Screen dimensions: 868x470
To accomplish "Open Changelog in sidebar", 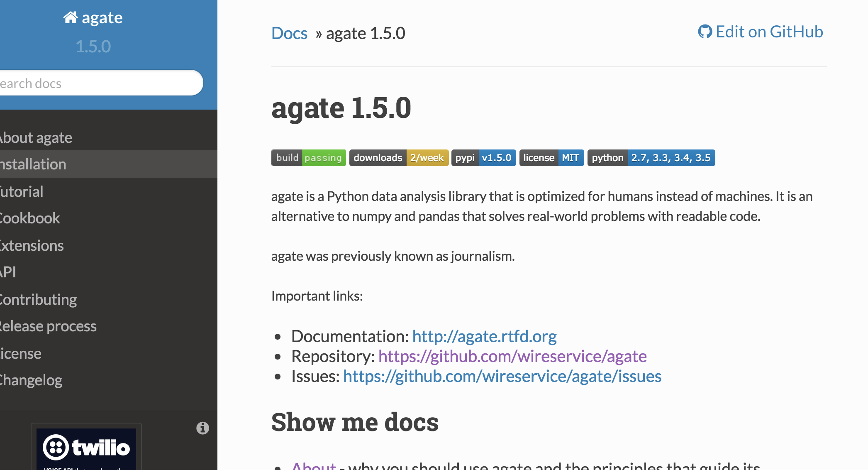I will [109, 380].
